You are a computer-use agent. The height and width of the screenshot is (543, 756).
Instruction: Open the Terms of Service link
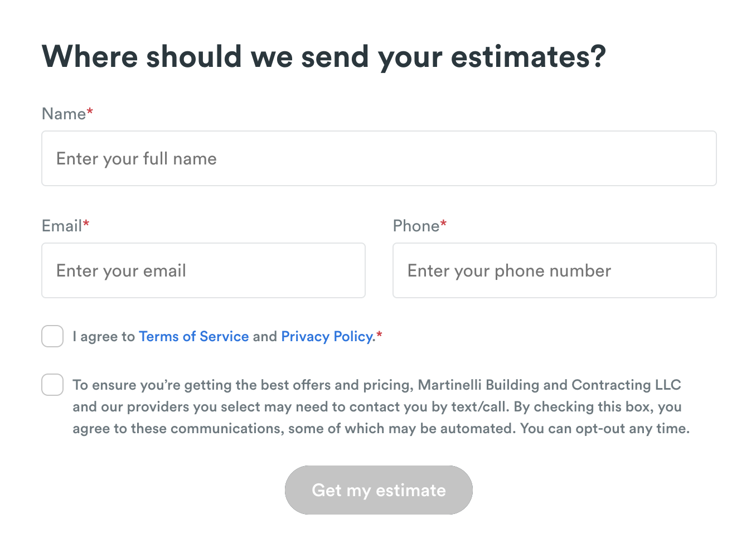coord(193,337)
